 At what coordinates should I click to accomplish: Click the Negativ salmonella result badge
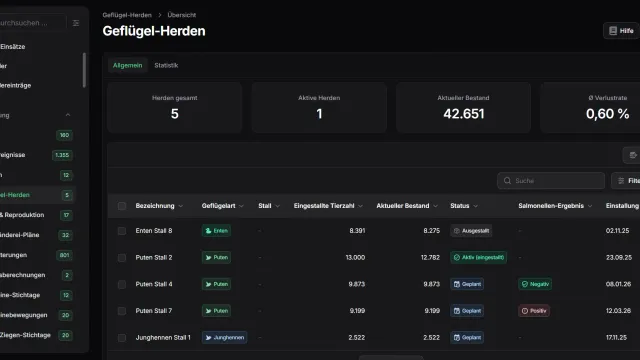tap(535, 284)
